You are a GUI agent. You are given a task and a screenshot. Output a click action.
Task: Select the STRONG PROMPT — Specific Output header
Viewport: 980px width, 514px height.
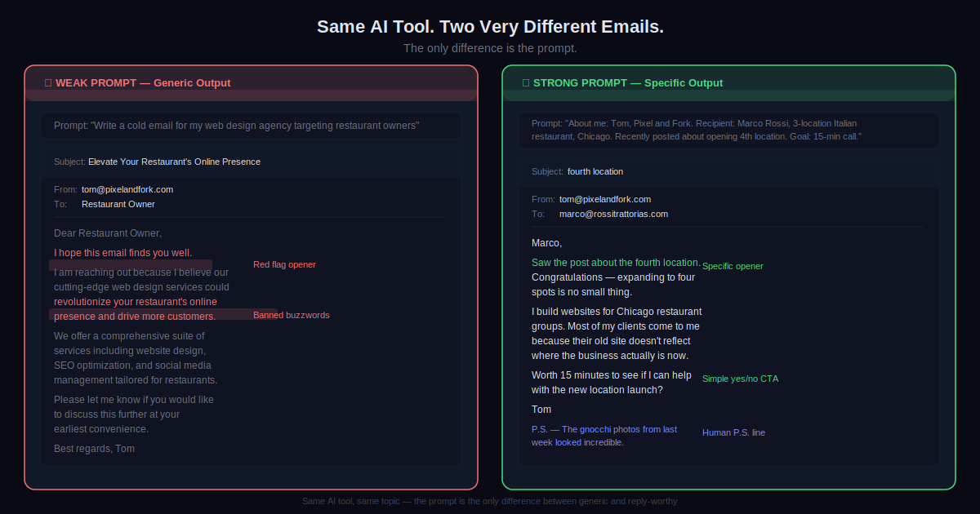click(627, 83)
